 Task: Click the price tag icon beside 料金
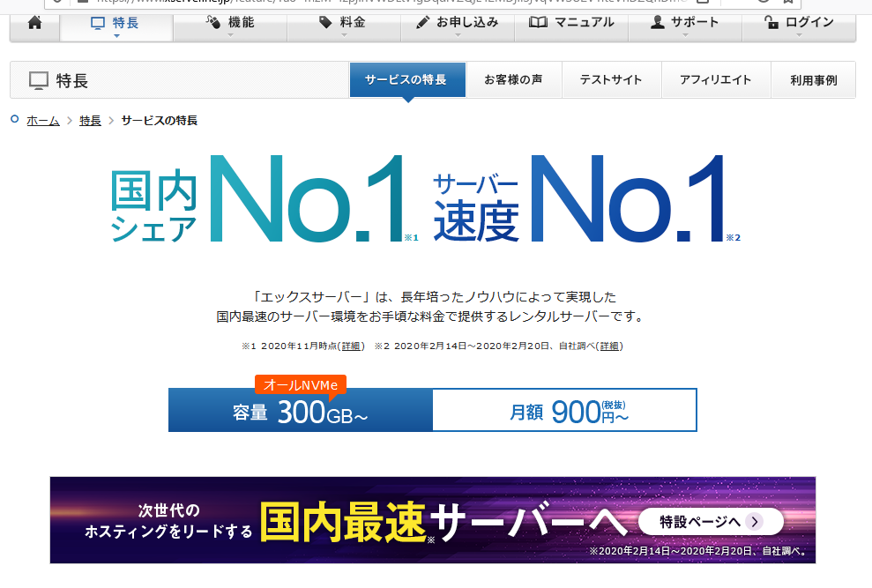[x=325, y=22]
